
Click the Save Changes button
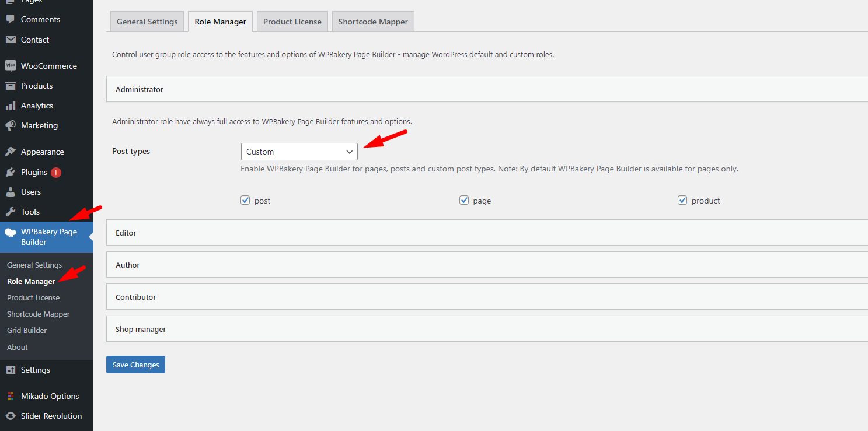(135, 365)
